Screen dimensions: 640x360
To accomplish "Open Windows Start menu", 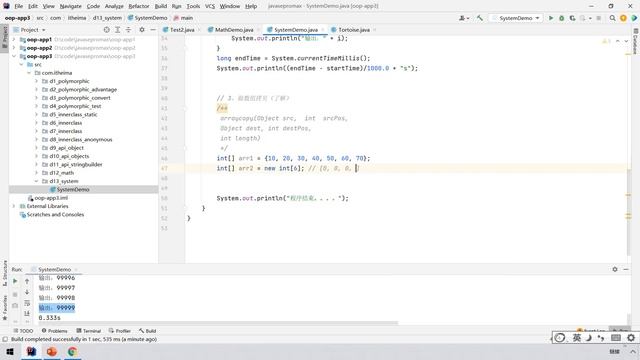I will [x=10, y=351].
